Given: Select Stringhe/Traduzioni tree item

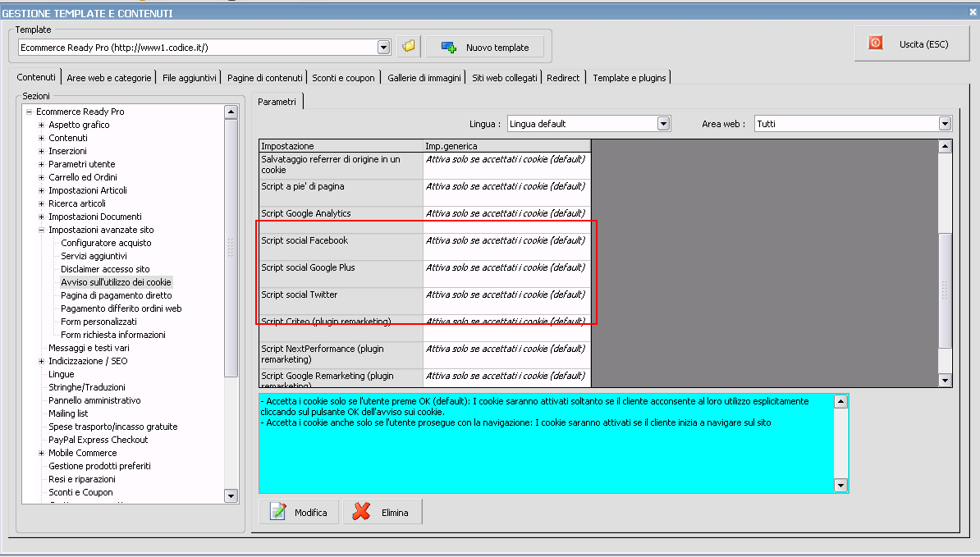Looking at the screenshot, I should (87, 387).
